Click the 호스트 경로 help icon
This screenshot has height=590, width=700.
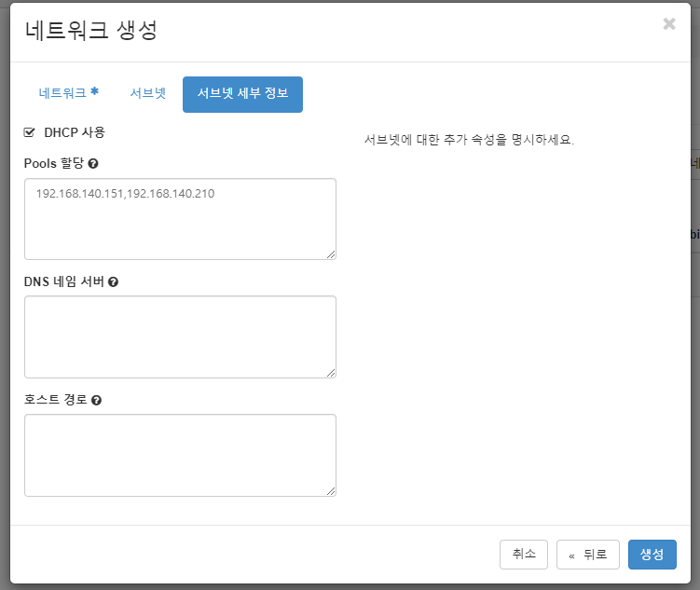coord(96,401)
